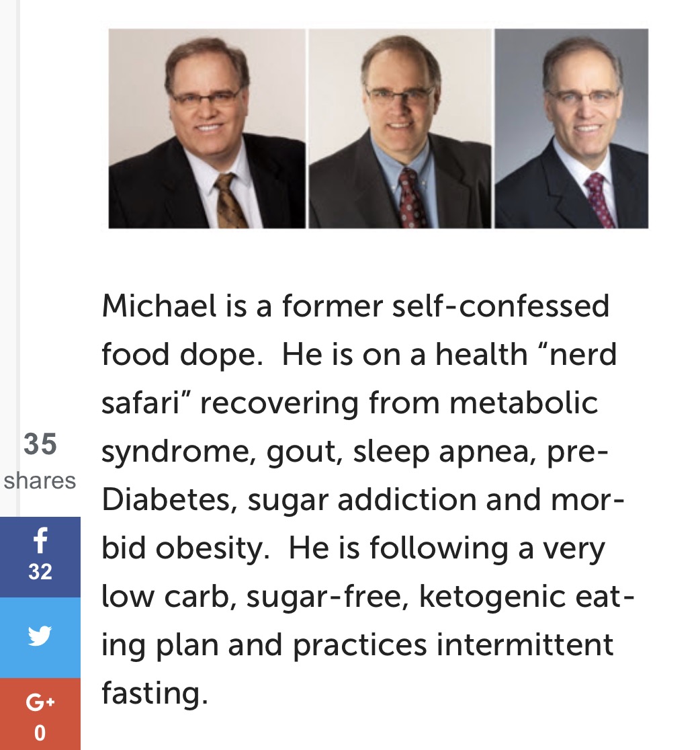Share the article via Twitter bird icon
The image size is (700, 750).
[x=40, y=636]
